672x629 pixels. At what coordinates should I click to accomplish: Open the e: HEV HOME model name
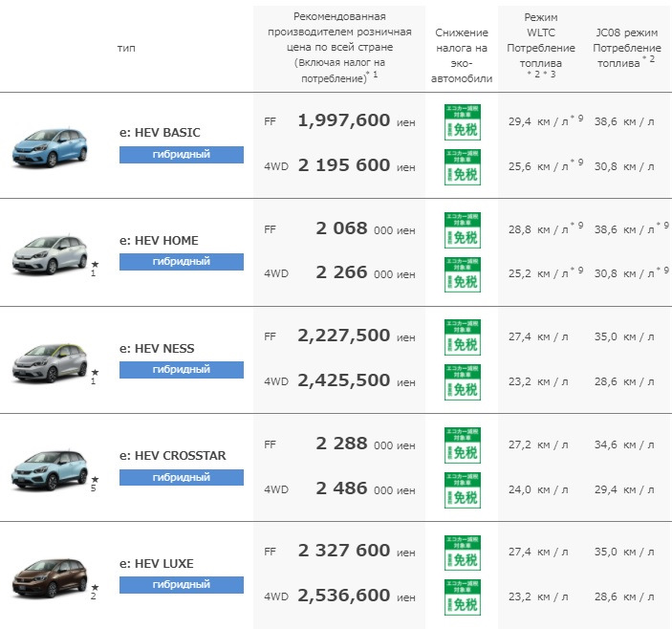[x=159, y=240]
